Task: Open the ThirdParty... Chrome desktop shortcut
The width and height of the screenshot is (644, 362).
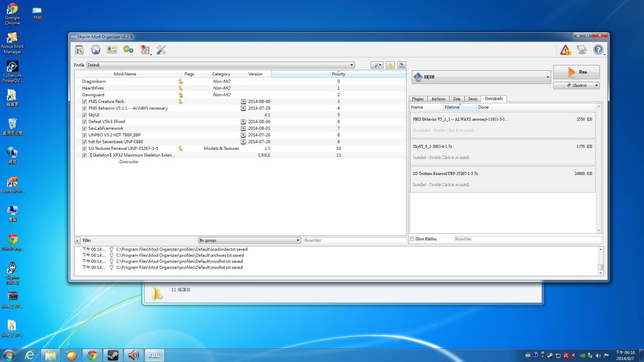Action: pos(12,242)
